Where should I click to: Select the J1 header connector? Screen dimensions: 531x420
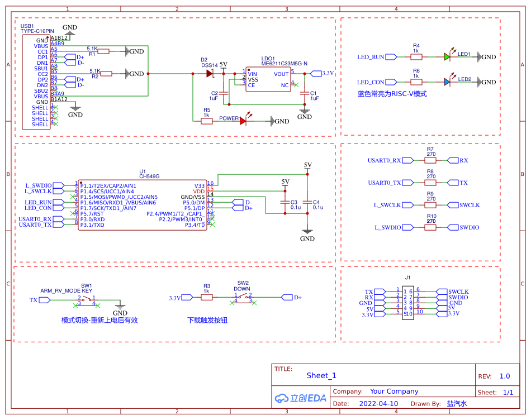(407, 302)
